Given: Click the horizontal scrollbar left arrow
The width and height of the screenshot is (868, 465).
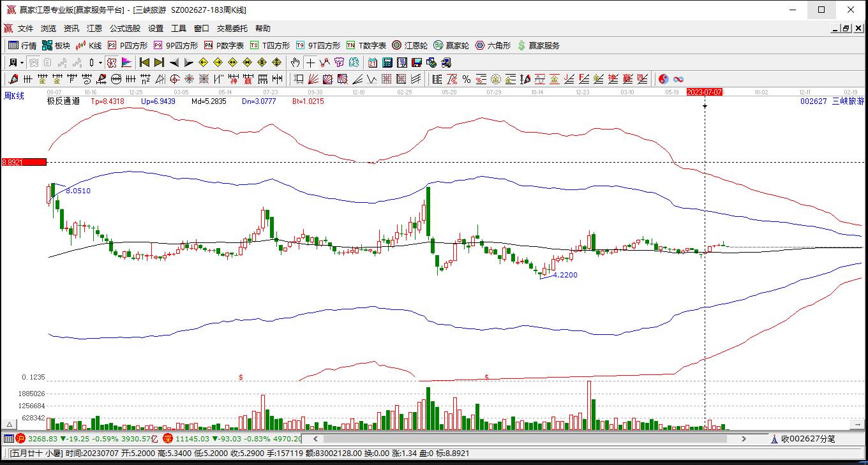Looking at the screenshot, I should pyautogui.click(x=315, y=439).
